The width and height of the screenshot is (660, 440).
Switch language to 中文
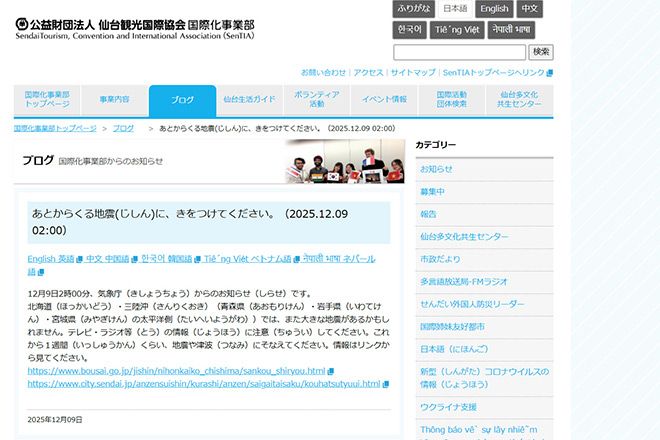coord(530,9)
